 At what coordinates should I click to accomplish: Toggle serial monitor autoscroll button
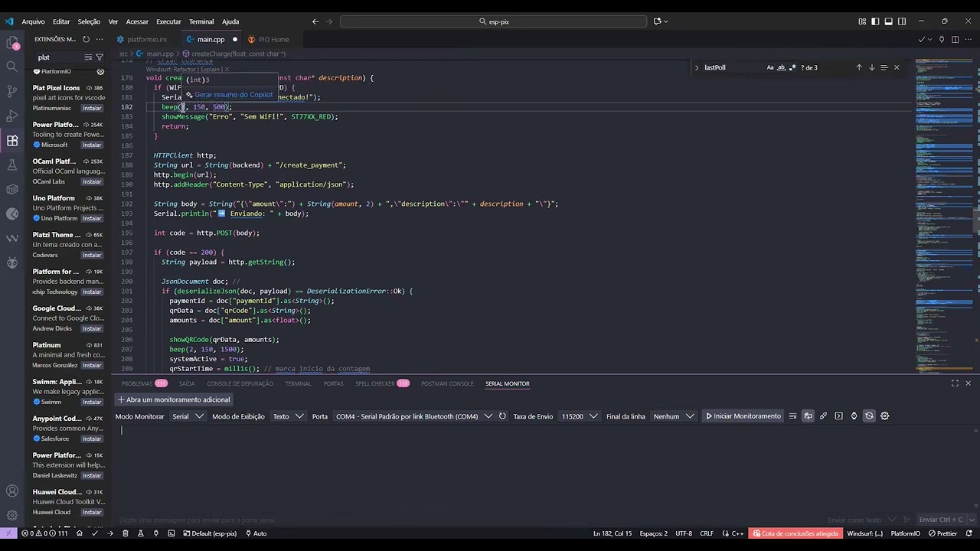808,416
